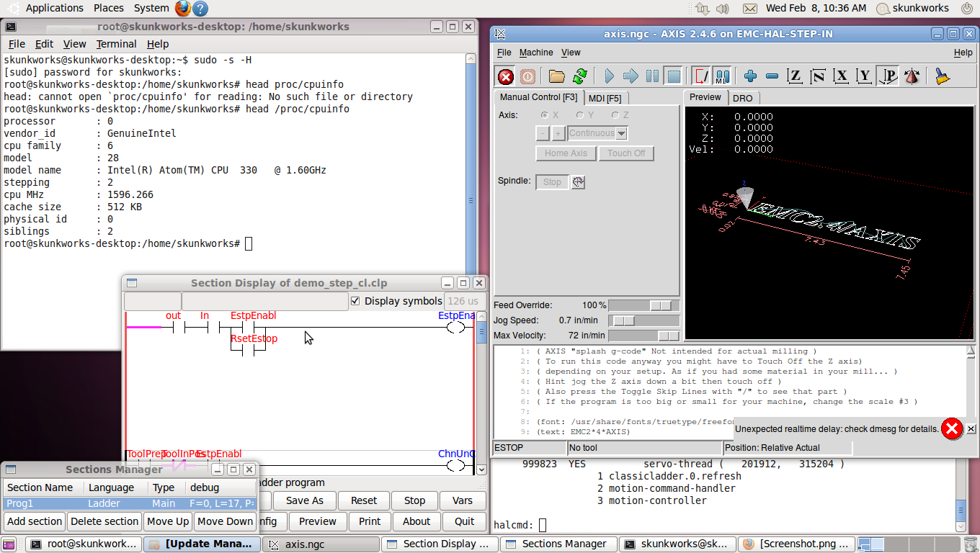Dismiss the realtime delay error with small X
The height and width of the screenshot is (553, 980).
971,429
